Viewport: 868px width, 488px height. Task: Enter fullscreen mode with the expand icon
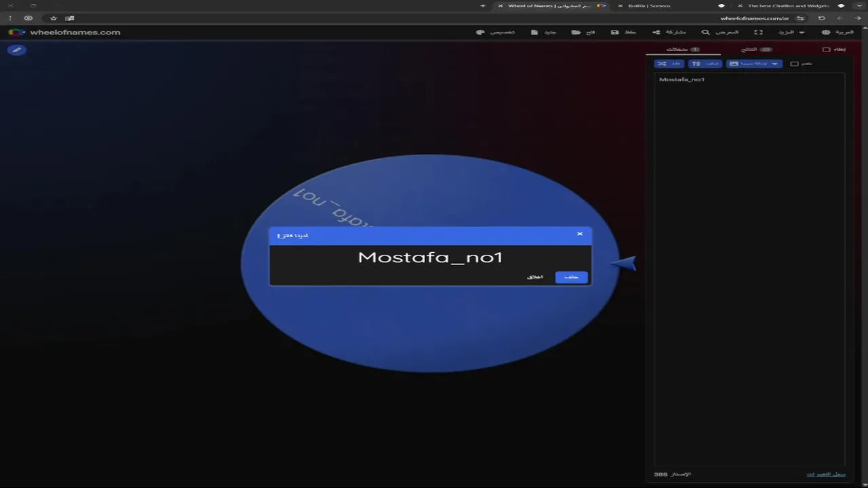click(759, 32)
